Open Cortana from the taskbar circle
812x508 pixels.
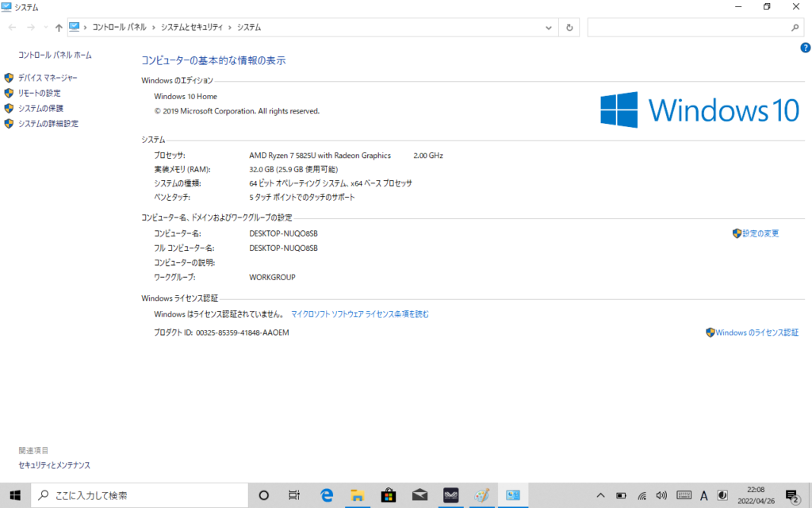[263, 495]
